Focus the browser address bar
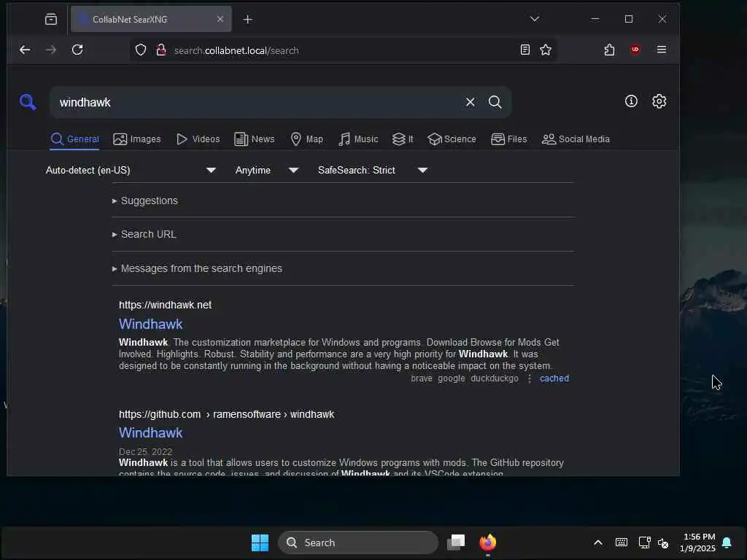This screenshot has height=560, width=747. click(x=343, y=50)
